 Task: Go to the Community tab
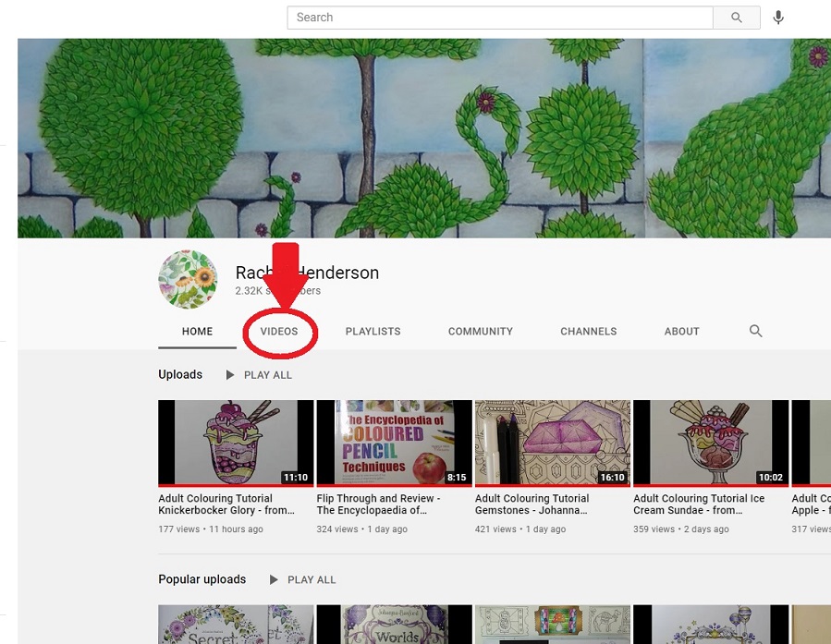(x=480, y=332)
